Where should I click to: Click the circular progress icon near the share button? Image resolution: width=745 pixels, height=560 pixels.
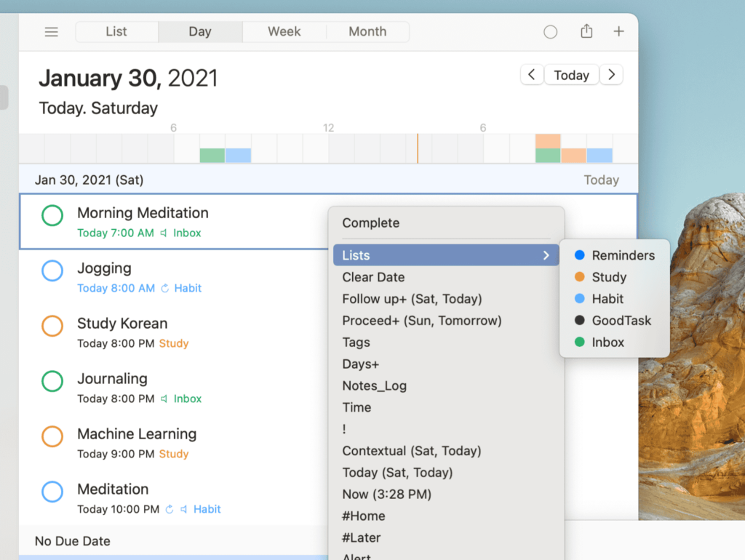coord(550,31)
